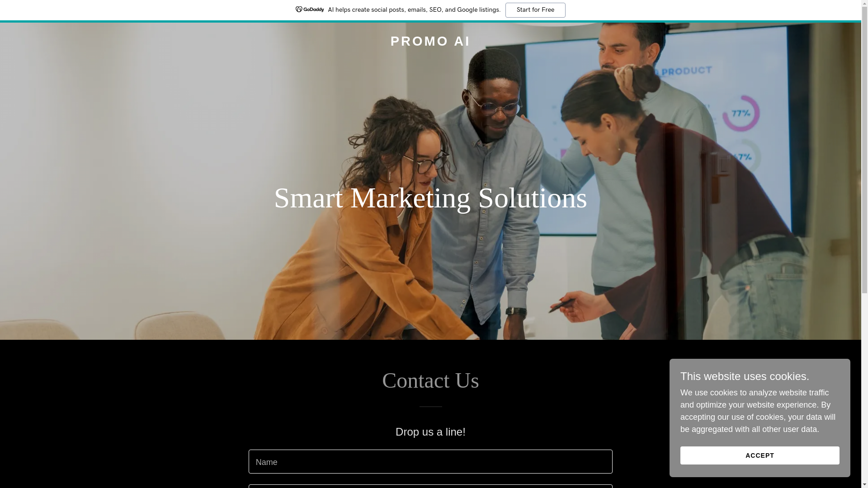Click the divider line under Contact Us
Viewport: 868px width, 488px height.
click(x=430, y=407)
